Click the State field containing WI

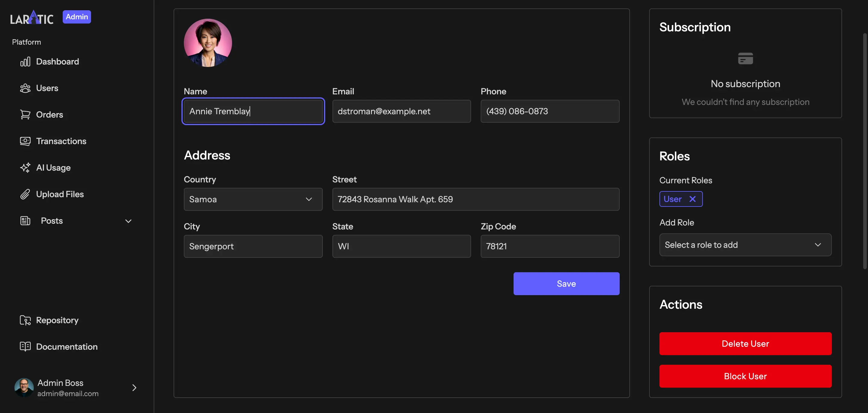(x=401, y=247)
